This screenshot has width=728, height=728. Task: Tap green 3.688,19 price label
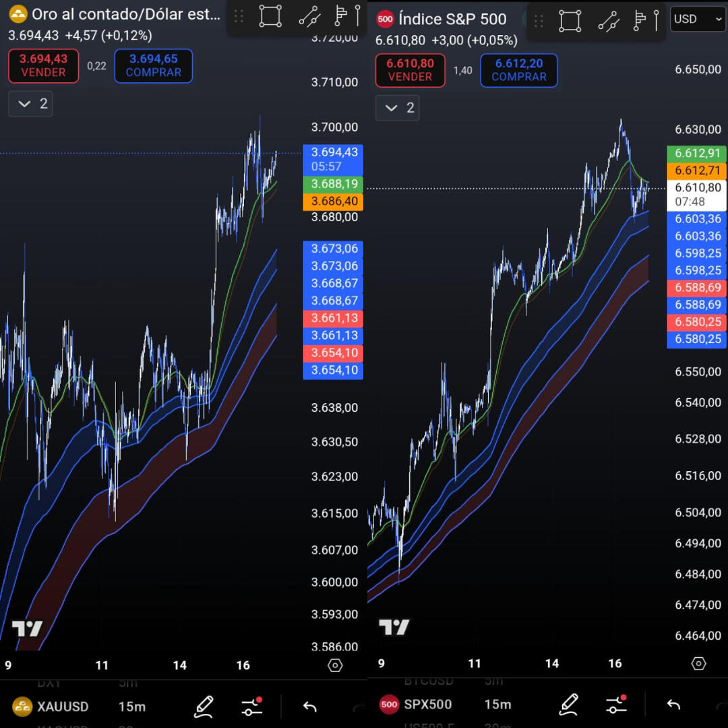(333, 184)
